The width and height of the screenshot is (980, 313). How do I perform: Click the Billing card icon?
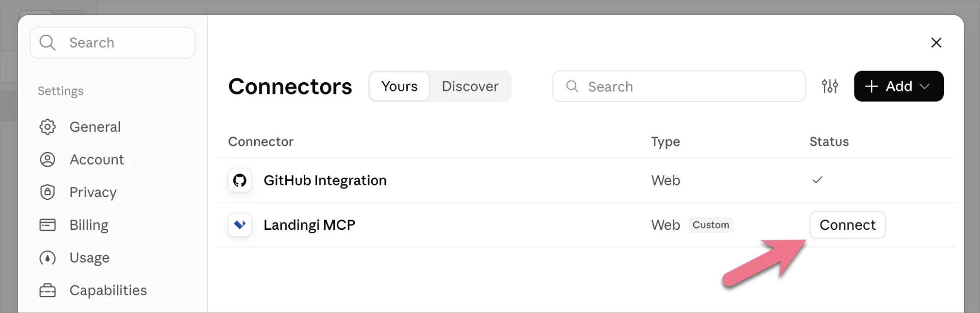[x=47, y=225]
